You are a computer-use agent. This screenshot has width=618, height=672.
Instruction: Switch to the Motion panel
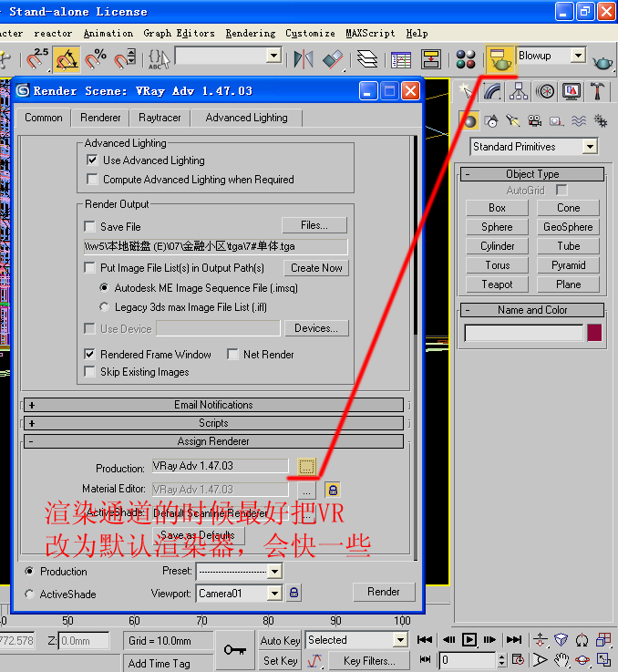[545, 91]
